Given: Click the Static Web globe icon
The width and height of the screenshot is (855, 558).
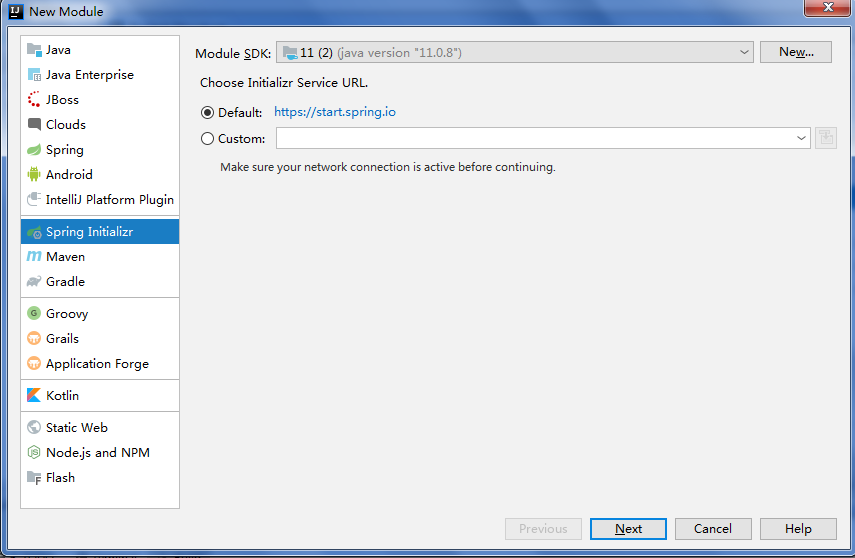Looking at the screenshot, I should coord(34,427).
